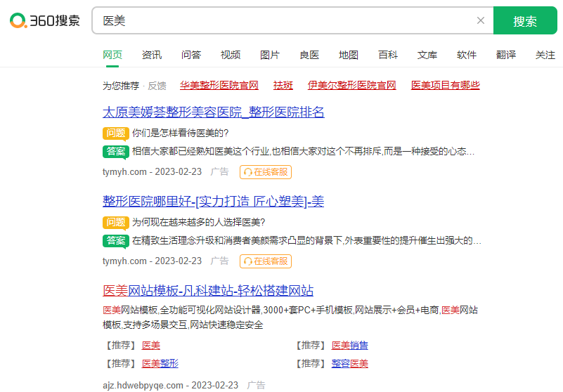The height and width of the screenshot is (392, 563).
Task: Open the 文库 tab
Action: coord(427,55)
